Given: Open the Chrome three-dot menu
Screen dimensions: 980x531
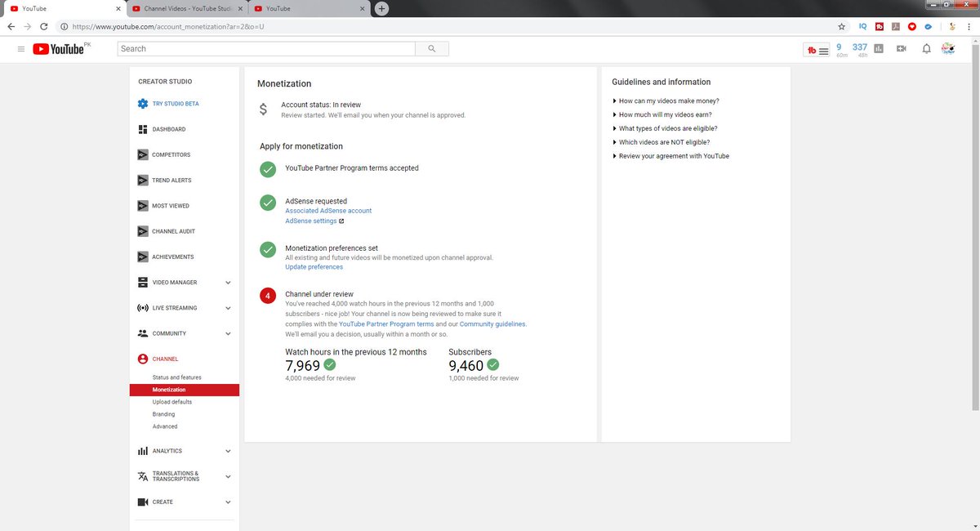Looking at the screenshot, I should 969,26.
